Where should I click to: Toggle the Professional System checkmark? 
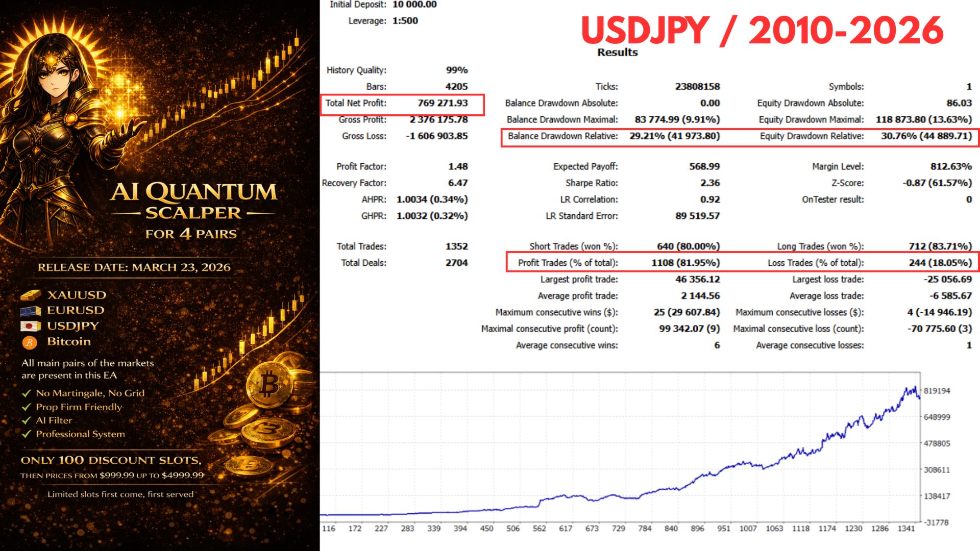[x=27, y=434]
